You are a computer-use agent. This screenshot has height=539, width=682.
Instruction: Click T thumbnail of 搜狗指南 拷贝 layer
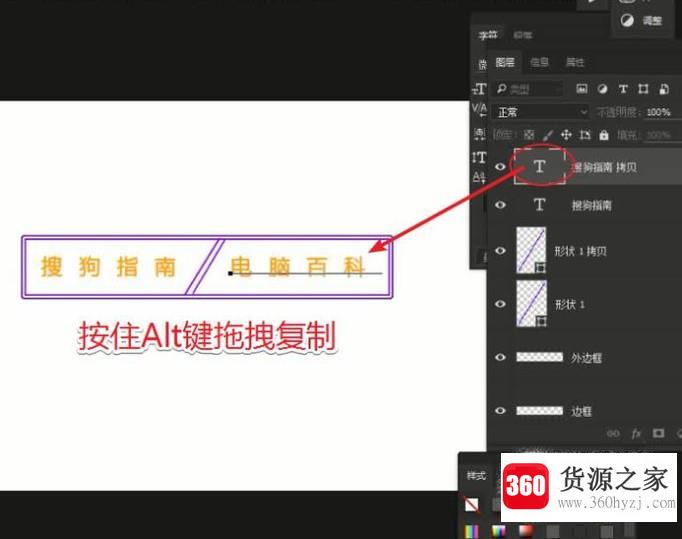click(x=539, y=166)
